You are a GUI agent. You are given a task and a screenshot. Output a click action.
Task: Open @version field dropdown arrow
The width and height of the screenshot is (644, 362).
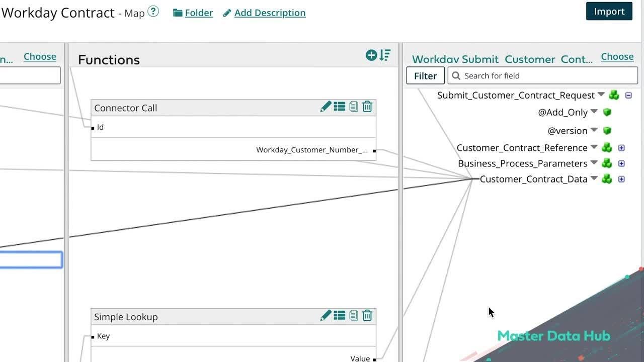[x=594, y=130]
